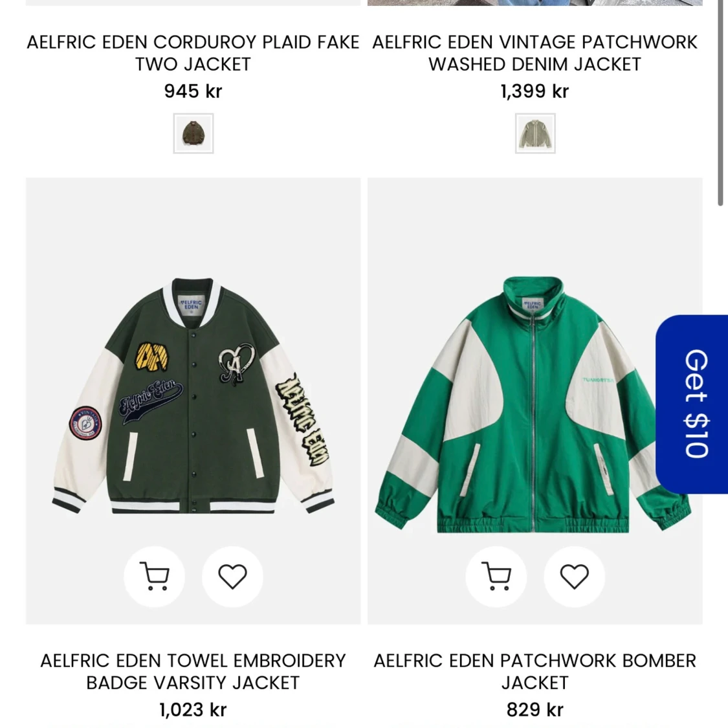Click the round badge on varsity sleeve

coord(85,423)
